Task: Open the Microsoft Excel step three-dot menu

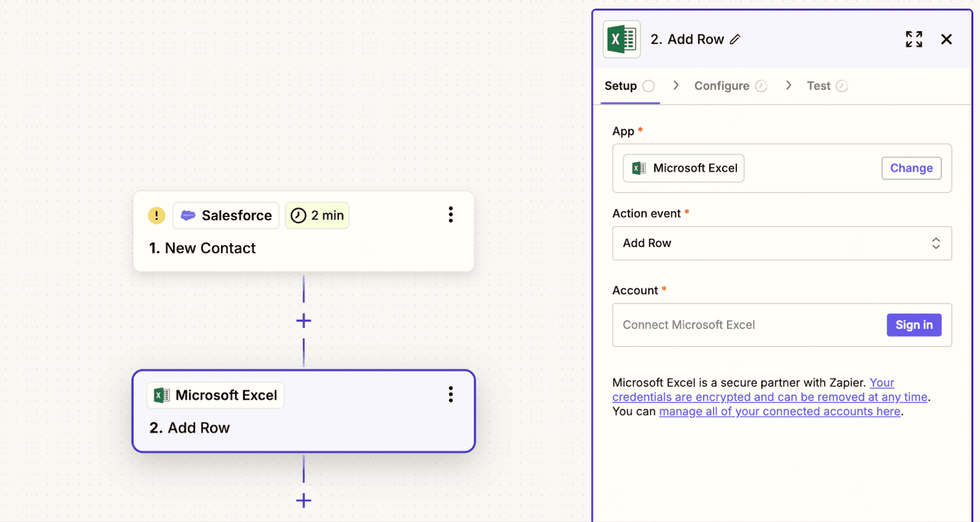Action: tap(451, 395)
